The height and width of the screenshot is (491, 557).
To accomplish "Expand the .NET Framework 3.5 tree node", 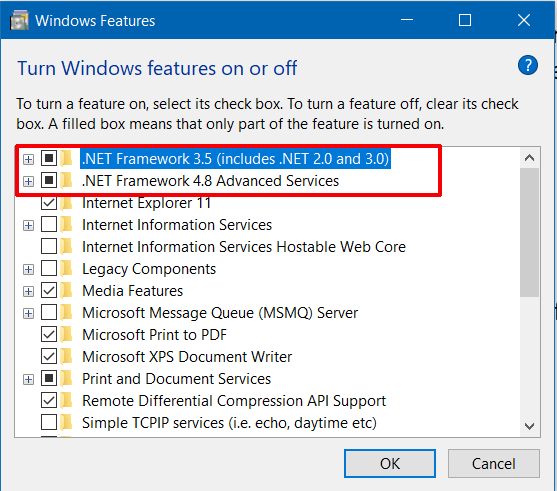I will click(28, 159).
